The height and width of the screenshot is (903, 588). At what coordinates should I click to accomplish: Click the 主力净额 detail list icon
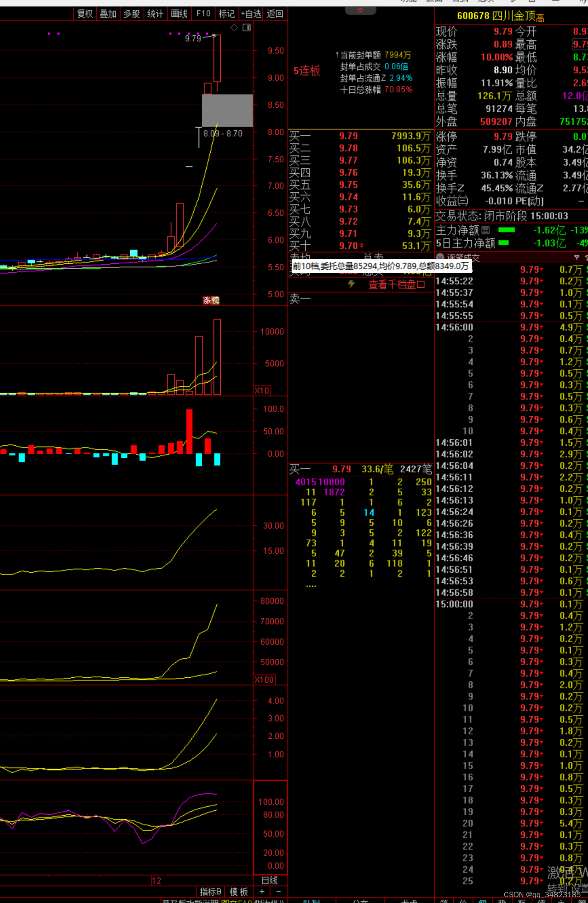point(486,230)
